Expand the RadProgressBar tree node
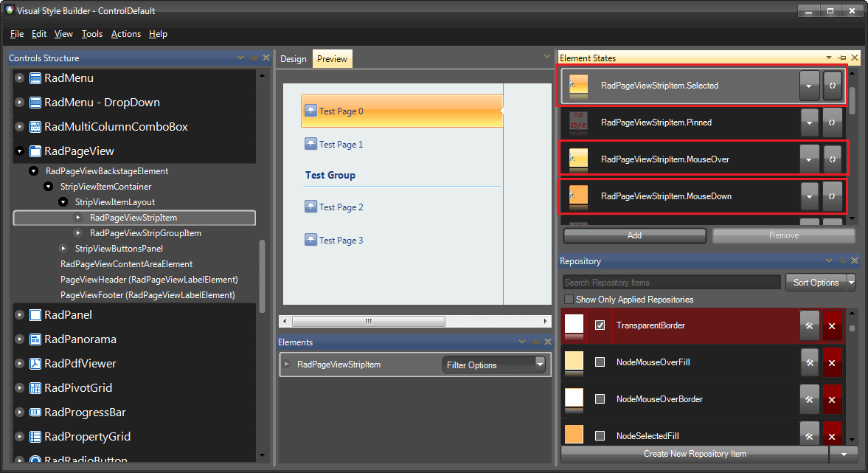 coord(18,412)
